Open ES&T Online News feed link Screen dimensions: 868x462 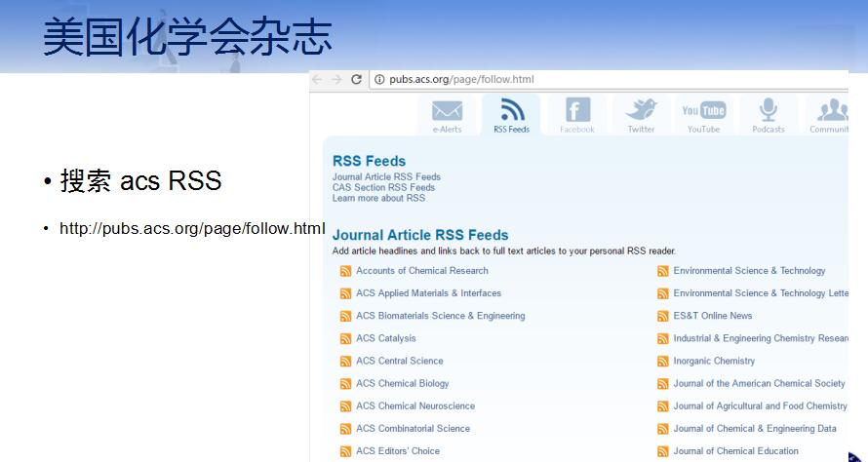713,316
